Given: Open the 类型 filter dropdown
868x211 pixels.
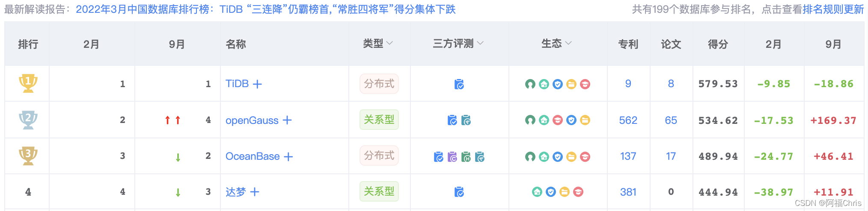Looking at the screenshot, I should (x=378, y=43).
